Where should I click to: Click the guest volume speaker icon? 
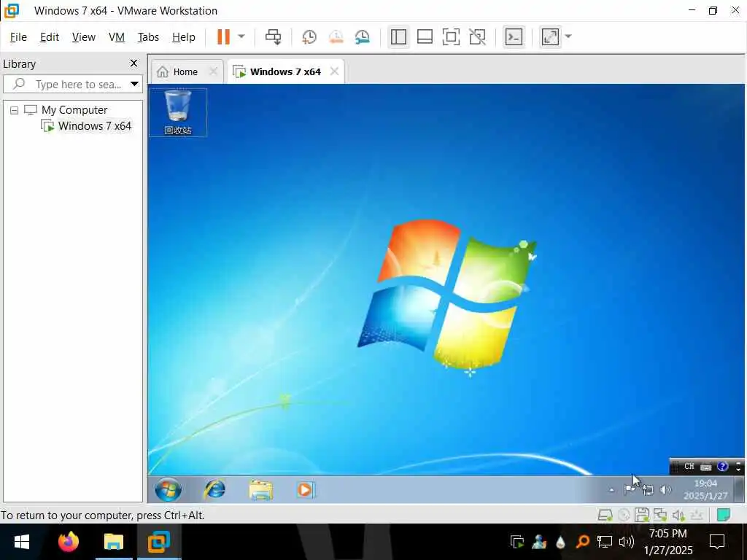coord(666,489)
